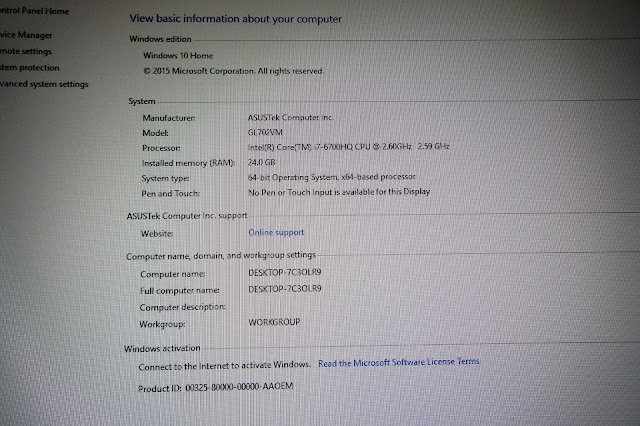Open Control Panel Home link
This screenshot has height=426, width=640.
click(34, 11)
